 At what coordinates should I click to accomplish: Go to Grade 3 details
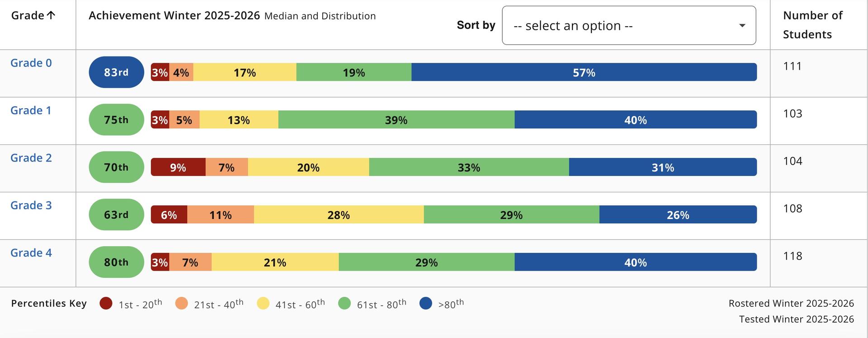point(31,205)
